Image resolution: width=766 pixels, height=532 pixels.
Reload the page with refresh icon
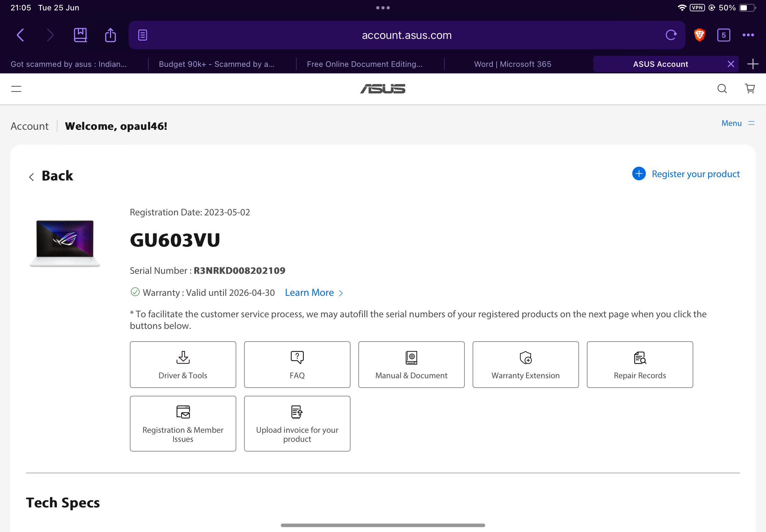(x=671, y=35)
